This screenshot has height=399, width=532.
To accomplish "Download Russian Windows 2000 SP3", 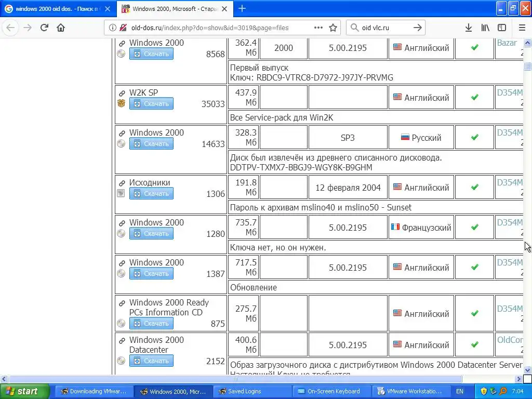I will click(151, 143).
